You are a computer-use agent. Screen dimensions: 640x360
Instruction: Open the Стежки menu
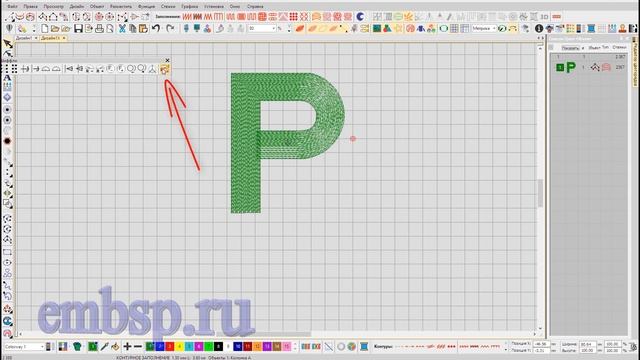click(168, 7)
